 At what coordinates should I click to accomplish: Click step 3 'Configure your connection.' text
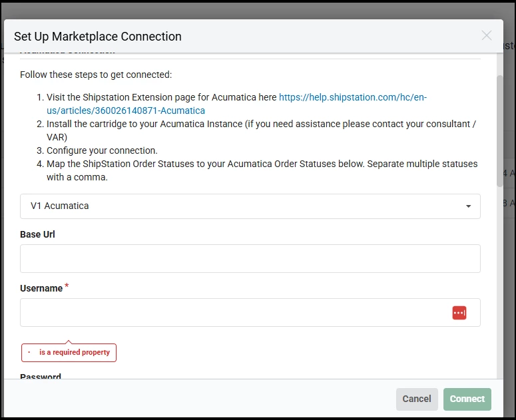click(102, 150)
